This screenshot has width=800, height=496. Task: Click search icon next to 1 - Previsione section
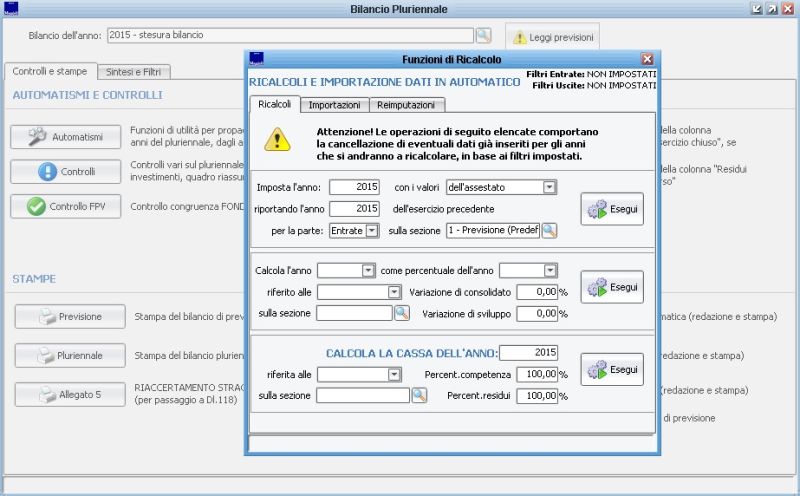pos(549,230)
